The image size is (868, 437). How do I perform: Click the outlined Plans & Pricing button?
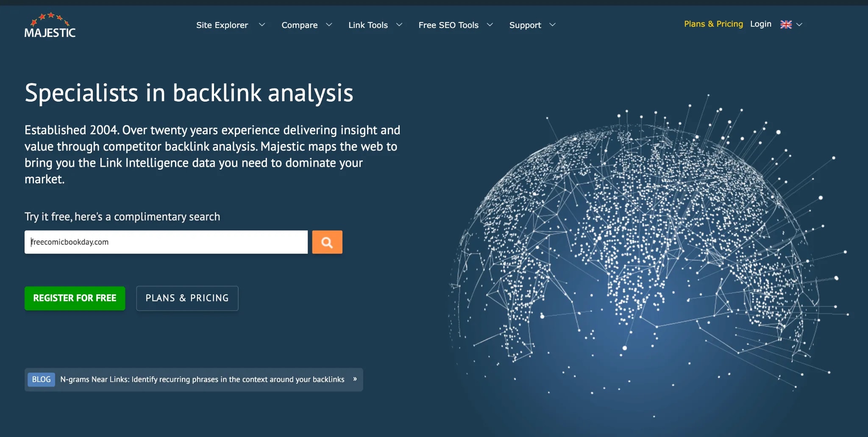[187, 298]
